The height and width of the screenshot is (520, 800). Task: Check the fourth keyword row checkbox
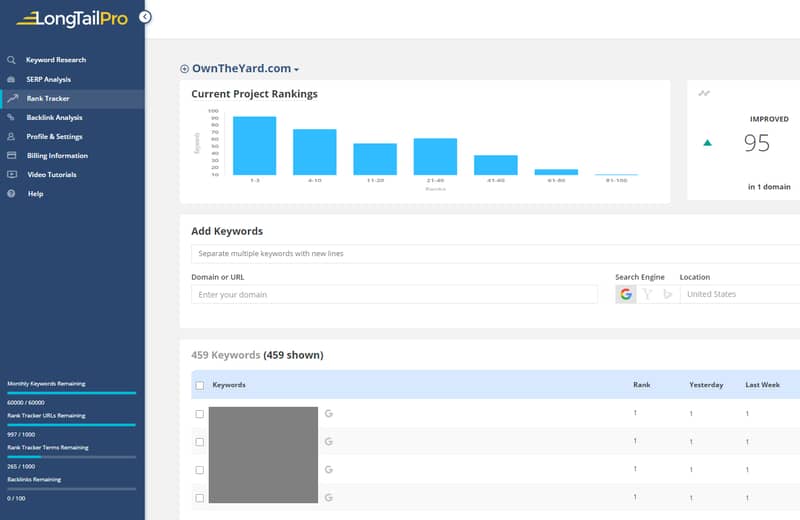click(199, 498)
